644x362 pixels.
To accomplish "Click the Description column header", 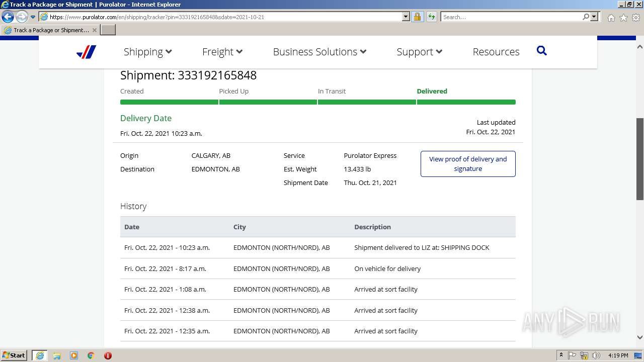I will [x=372, y=227].
